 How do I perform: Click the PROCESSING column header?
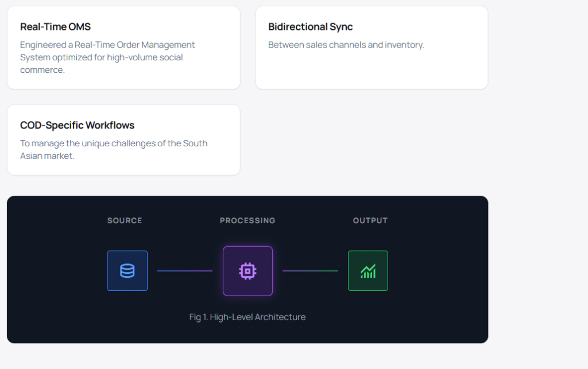click(247, 220)
